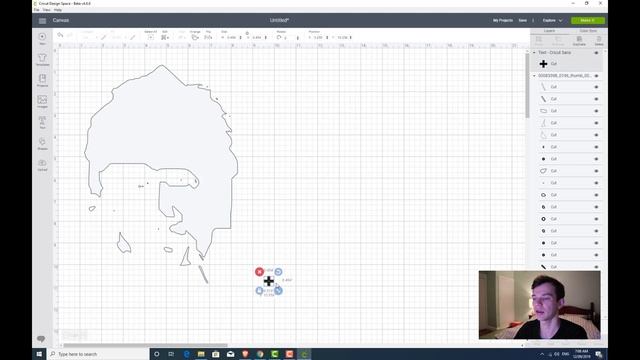This screenshot has height=360, width=640.
Task: Open the Help menu
Action: click(58, 10)
